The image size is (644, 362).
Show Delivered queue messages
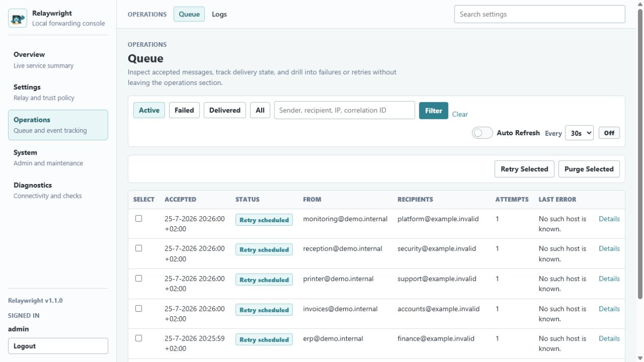[x=225, y=110]
